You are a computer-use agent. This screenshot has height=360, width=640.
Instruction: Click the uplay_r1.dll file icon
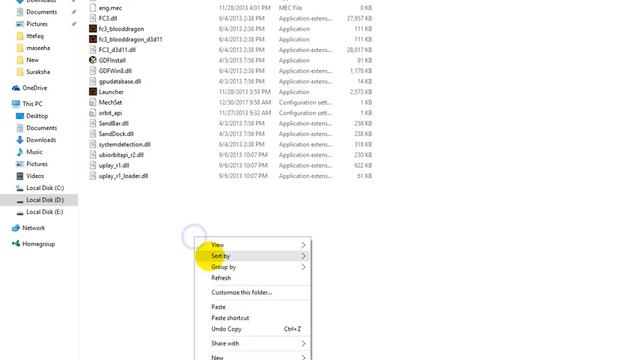point(93,165)
